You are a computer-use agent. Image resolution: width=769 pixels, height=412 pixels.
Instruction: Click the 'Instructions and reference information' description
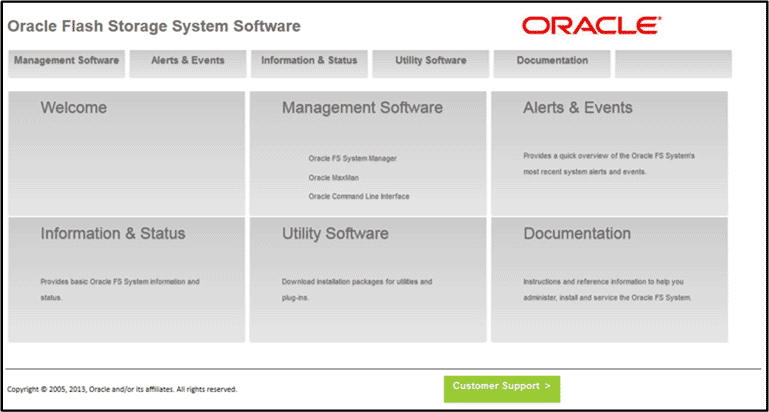click(608, 290)
